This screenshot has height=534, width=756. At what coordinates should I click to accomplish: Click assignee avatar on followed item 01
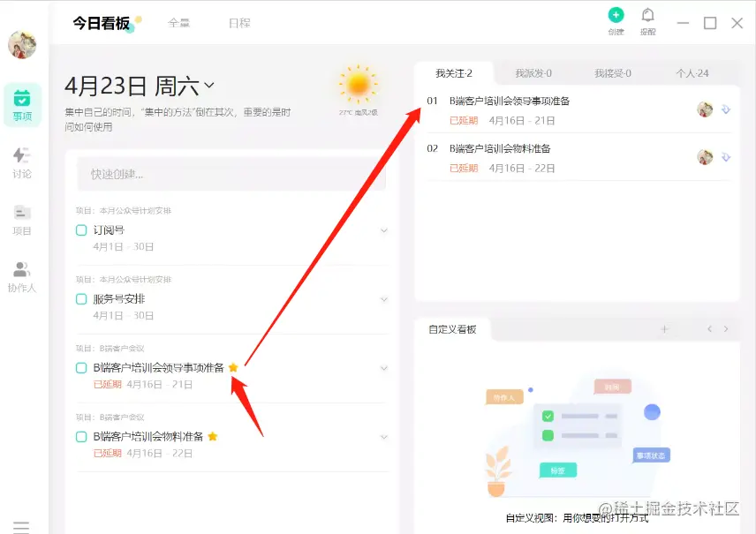pos(705,109)
